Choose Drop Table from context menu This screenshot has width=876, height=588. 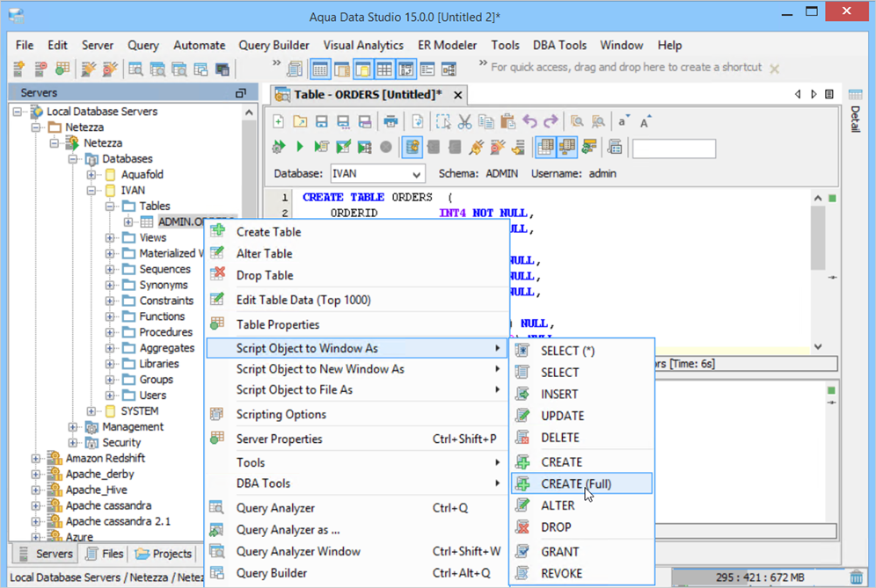(x=356, y=275)
